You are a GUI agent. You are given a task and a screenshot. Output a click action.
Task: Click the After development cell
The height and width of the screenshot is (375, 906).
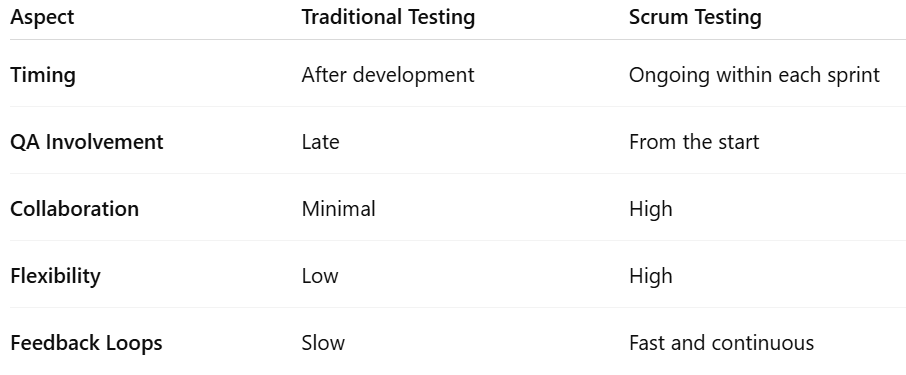click(x=388, y=75)
